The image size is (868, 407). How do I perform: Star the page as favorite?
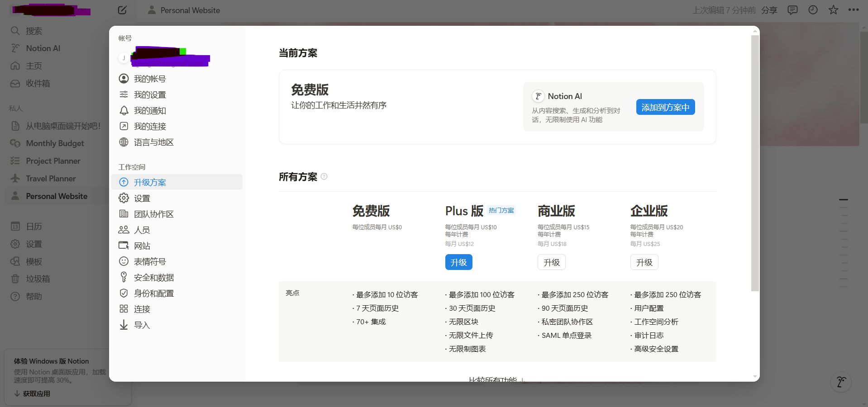833,10
